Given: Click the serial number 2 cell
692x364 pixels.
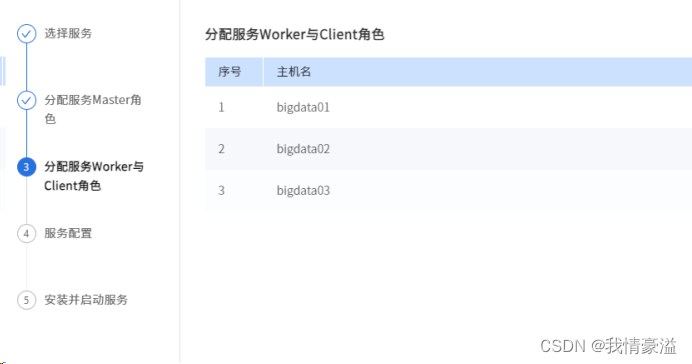Looking at the screenshot, I should click(x=222, y=149).
